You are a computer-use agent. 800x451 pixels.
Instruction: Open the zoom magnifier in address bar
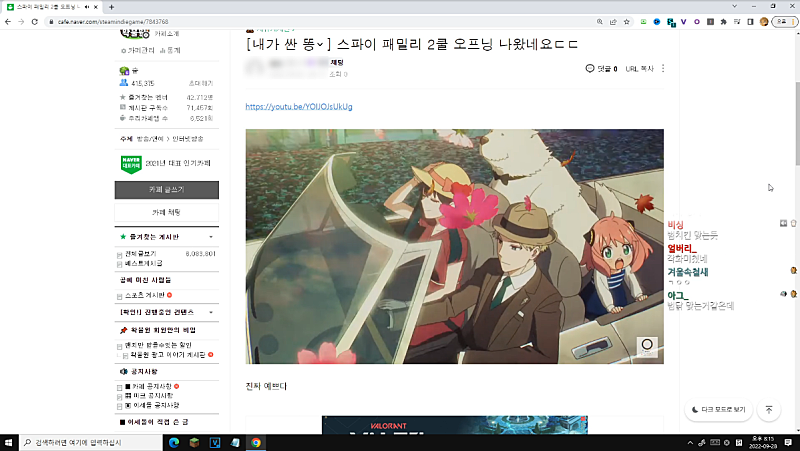(599, 22)
